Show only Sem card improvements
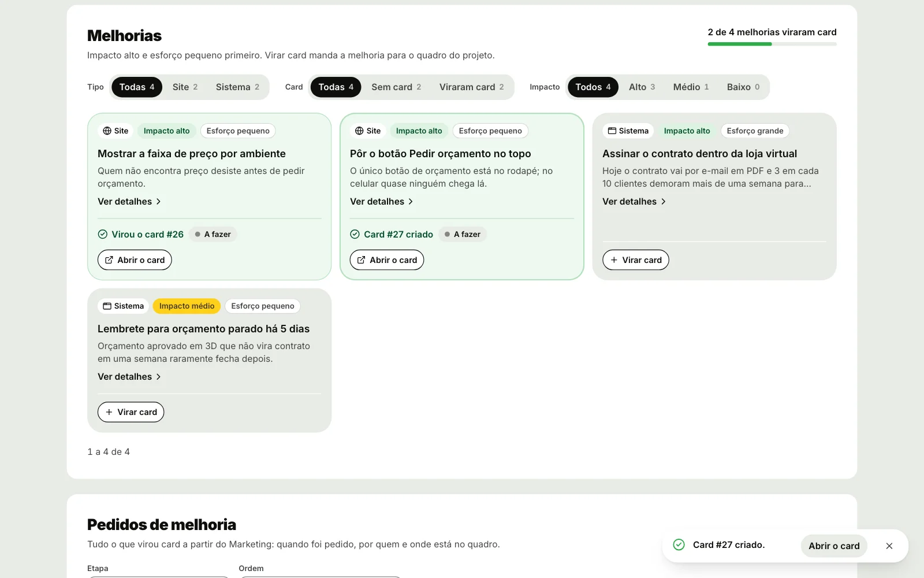924x578 pixels. [396, 87]
